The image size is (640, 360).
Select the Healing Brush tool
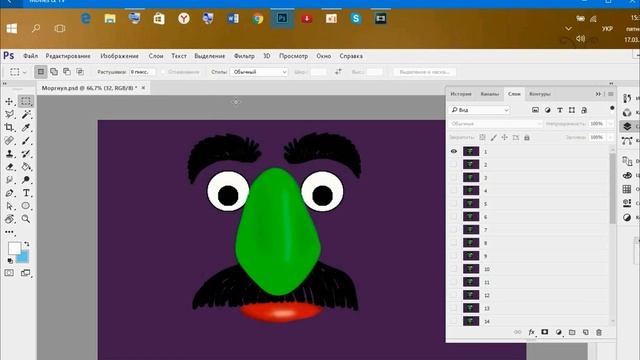point(9,140)
